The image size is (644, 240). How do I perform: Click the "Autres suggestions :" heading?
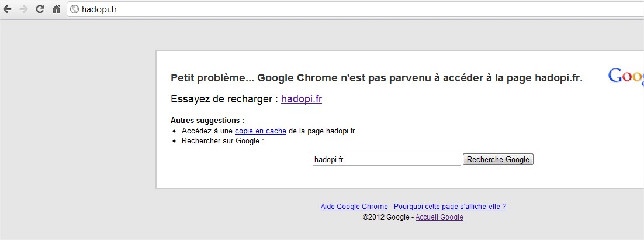[x=207, y=121]
